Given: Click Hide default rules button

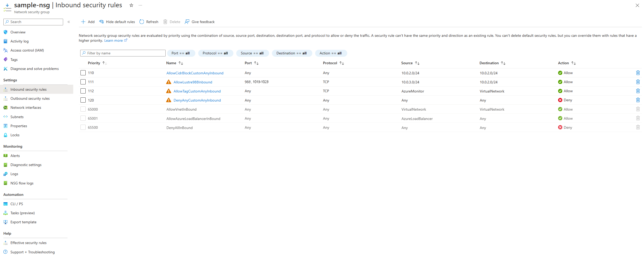Looking at the screenshot, I should (117, 22).
